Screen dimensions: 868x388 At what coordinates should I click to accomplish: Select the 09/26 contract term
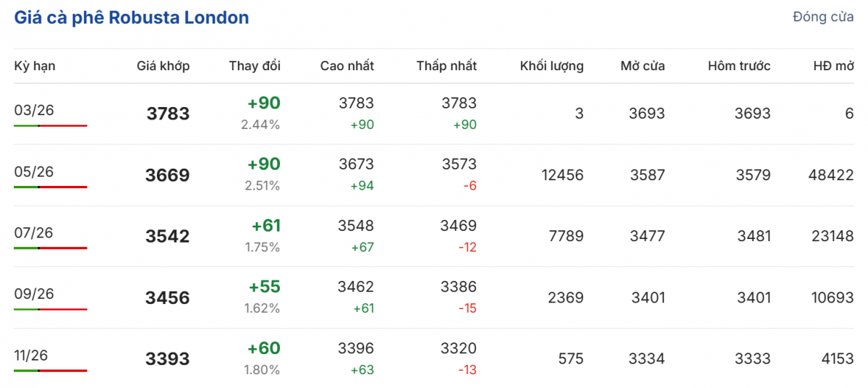tap(34, 294)
